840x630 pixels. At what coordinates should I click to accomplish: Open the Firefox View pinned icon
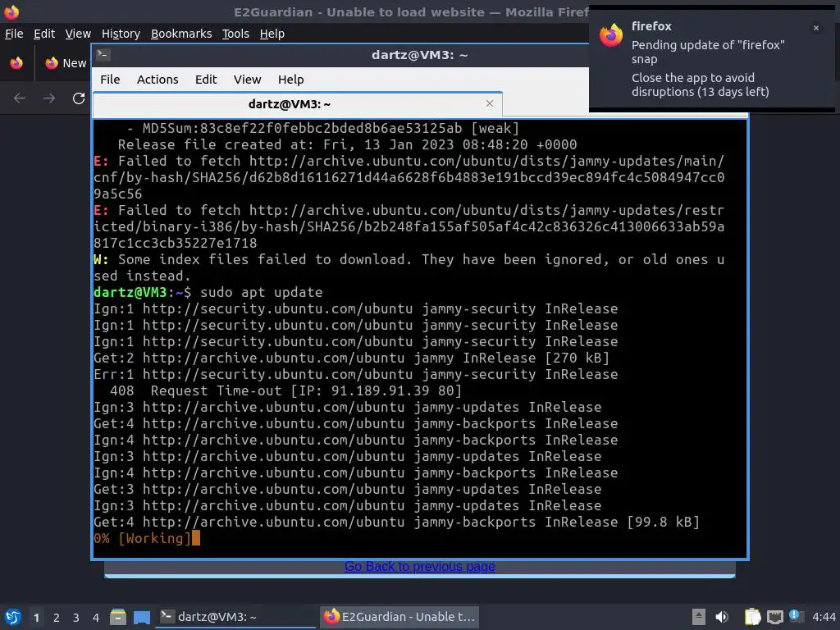tap(16, 62)
